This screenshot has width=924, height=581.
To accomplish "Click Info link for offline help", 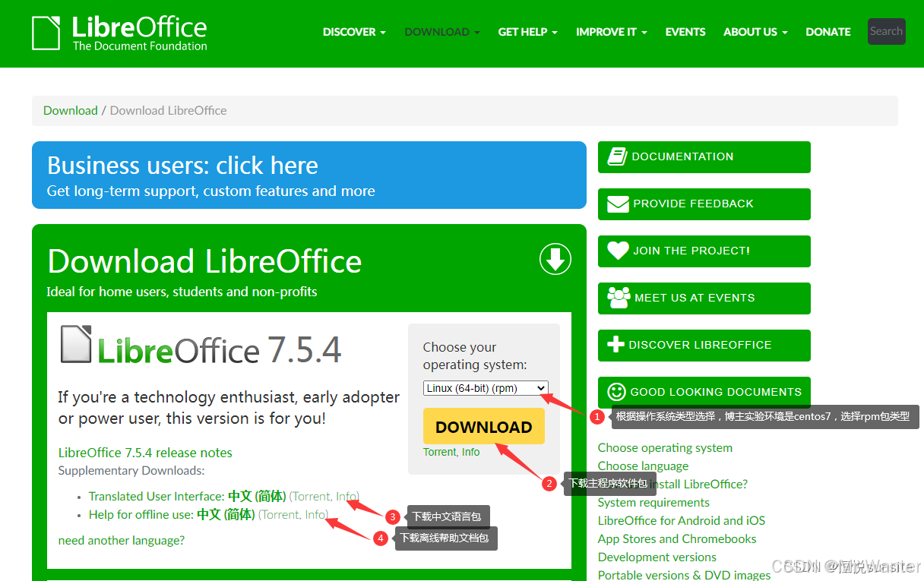I will pos(316,514).
